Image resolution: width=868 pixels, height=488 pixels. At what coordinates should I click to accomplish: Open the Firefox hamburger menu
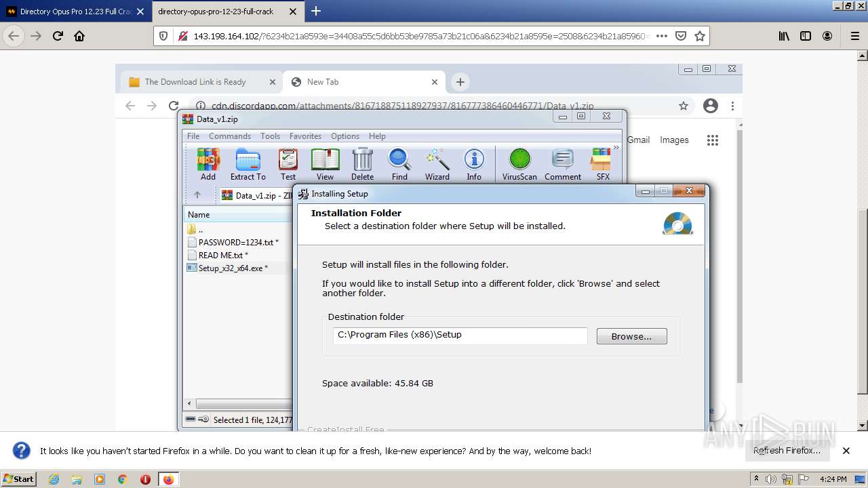point(854,36)
